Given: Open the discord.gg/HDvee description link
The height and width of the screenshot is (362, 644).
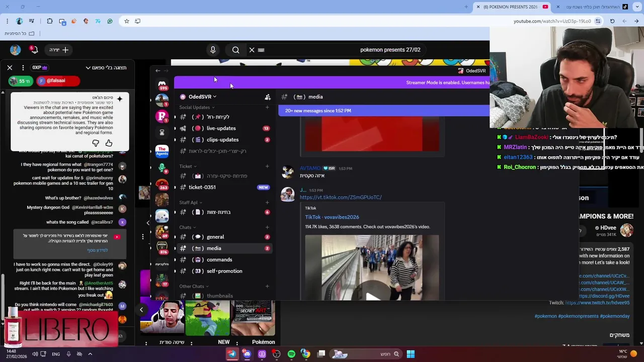Looking at the screenshot, I should [604, 296].
